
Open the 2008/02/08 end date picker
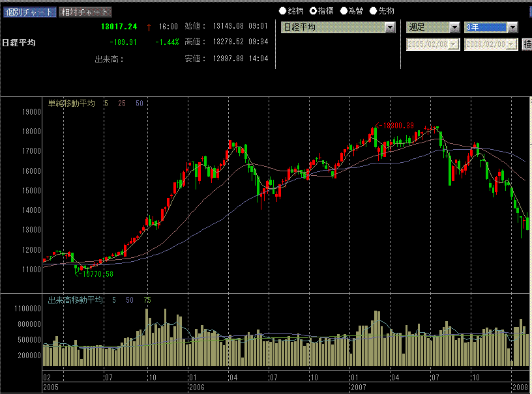[x=512, y=44]
